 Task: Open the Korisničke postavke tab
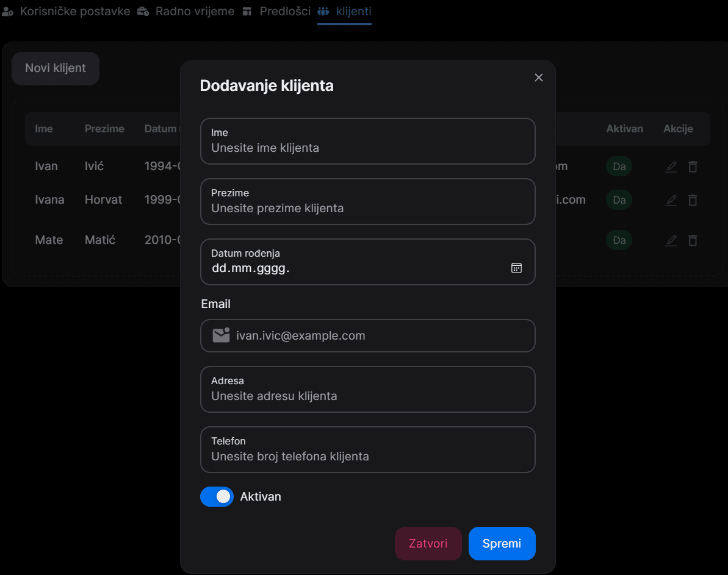tap(67, 12)
